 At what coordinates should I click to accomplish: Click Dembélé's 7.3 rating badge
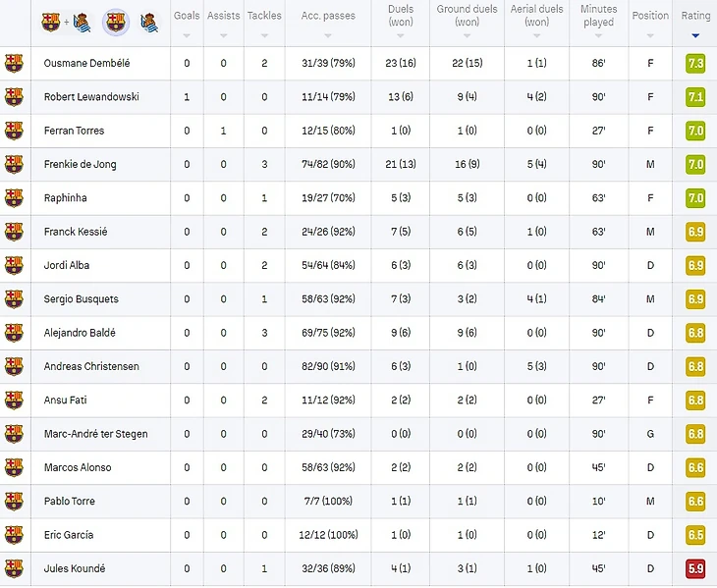[x=695, y=63]
